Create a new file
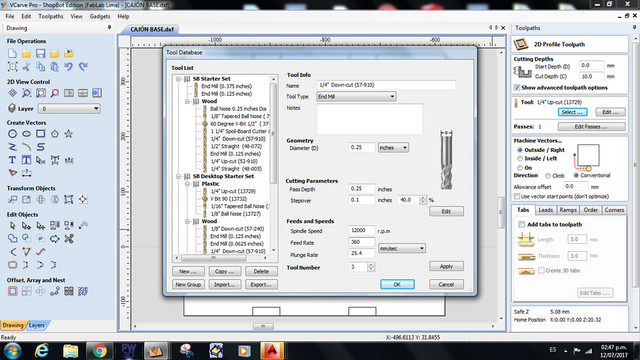 click(12, 53)
